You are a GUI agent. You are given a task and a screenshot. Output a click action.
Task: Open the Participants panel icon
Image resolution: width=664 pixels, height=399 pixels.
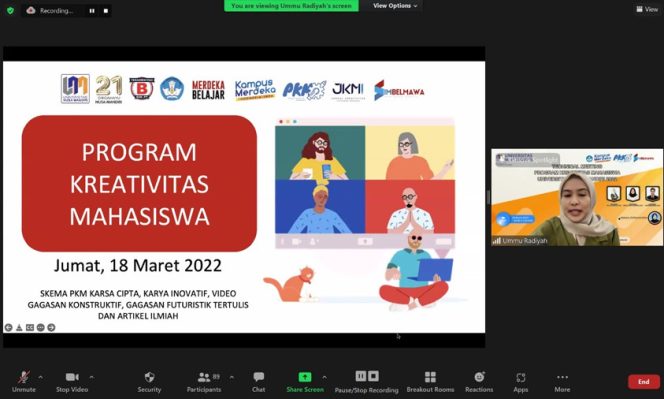click(x=204, y=377)
